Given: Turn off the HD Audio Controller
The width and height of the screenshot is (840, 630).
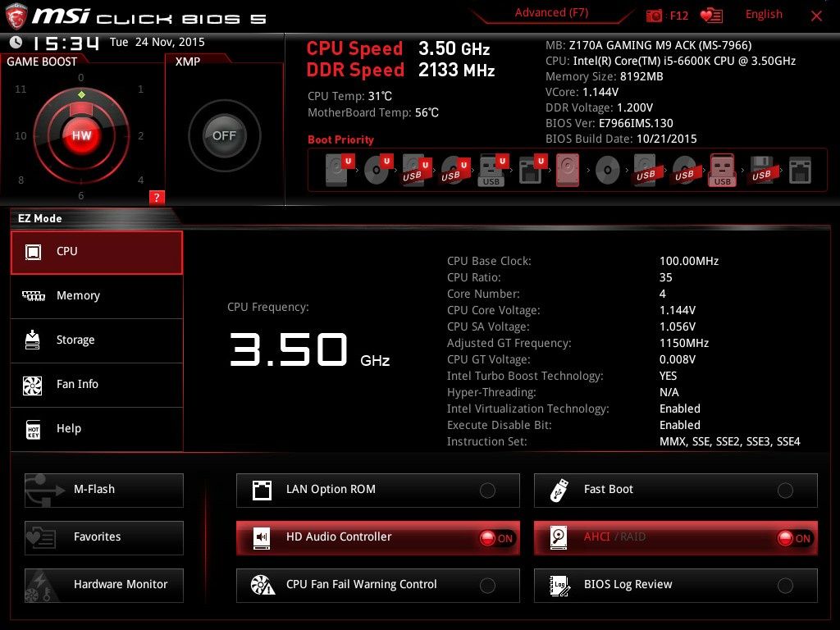Looking at the screenshot, I should tap(496, 538).
